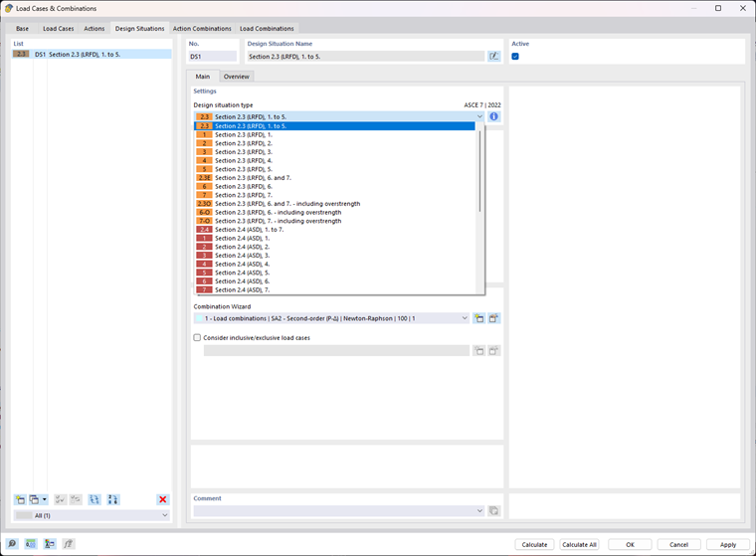Screen dimensions: 756x556
Task: Click the greyed edit inclusive load cases icon
Action: (493, 350)
